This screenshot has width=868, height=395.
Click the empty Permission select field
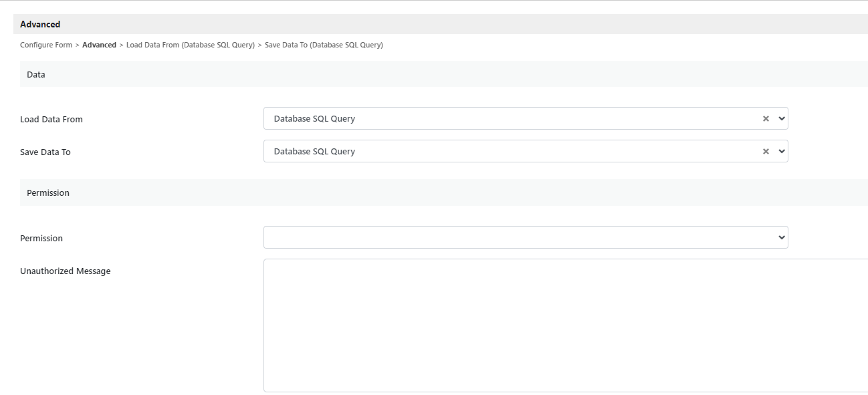coord(515,238)
